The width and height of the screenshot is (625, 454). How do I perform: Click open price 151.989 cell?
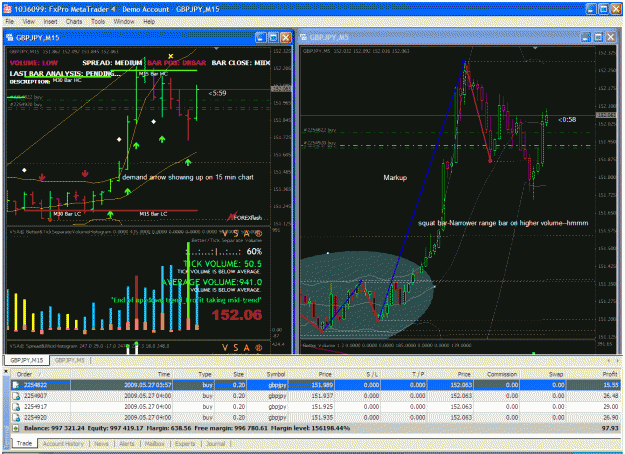(x=321, y=385)
